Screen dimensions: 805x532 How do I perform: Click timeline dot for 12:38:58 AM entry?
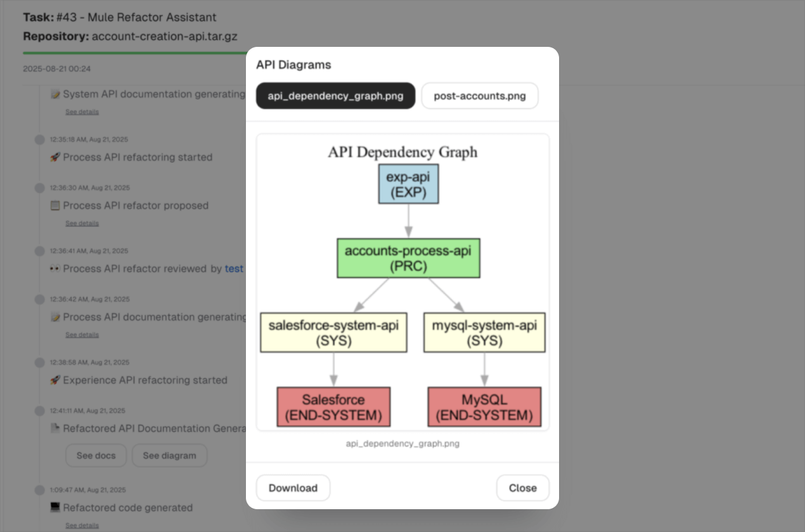coord(39,363)
